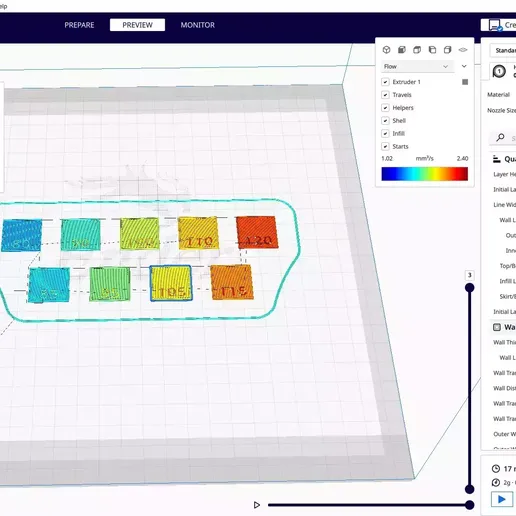Switch to right side view camera
The height and width of the screenshot is (516, 516).
(x=448, y=50)
